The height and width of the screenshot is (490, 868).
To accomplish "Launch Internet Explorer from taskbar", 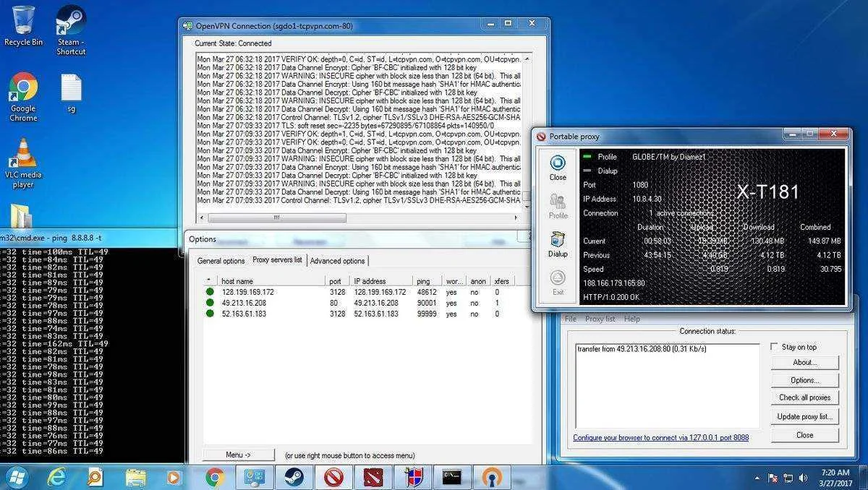I will coord(56,477).
